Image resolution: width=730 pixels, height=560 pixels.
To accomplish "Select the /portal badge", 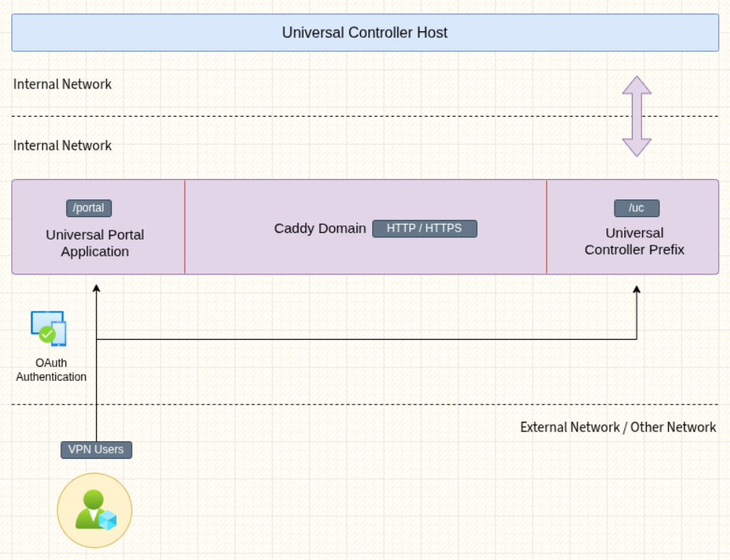I will (x=89, y=208).
